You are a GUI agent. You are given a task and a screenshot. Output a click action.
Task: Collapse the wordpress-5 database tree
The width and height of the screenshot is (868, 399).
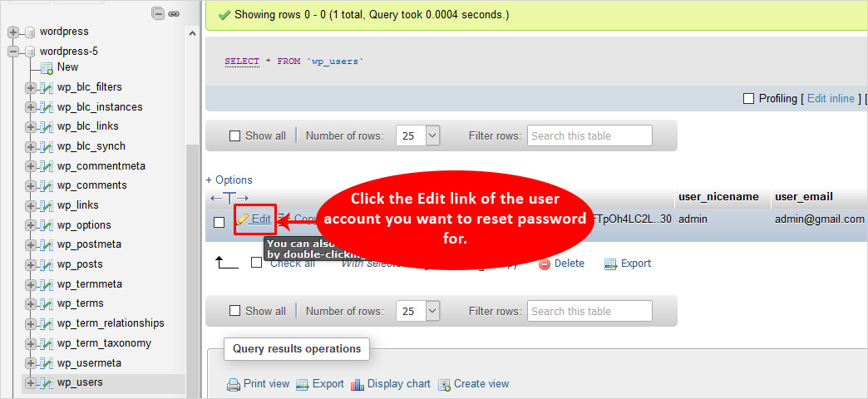13,52
